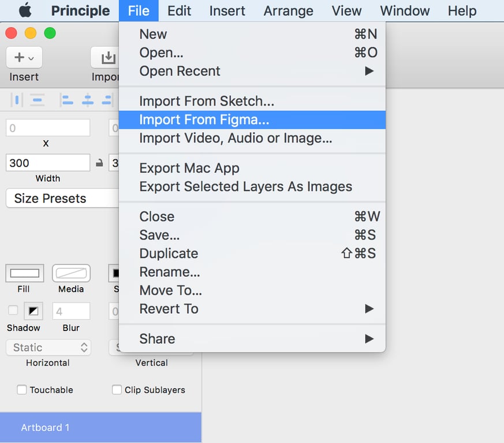Viewport: 504px width, 443px height.
Task: Enable the Shadow checkbox
Action: pyautogui.click(x=13, y=311)
